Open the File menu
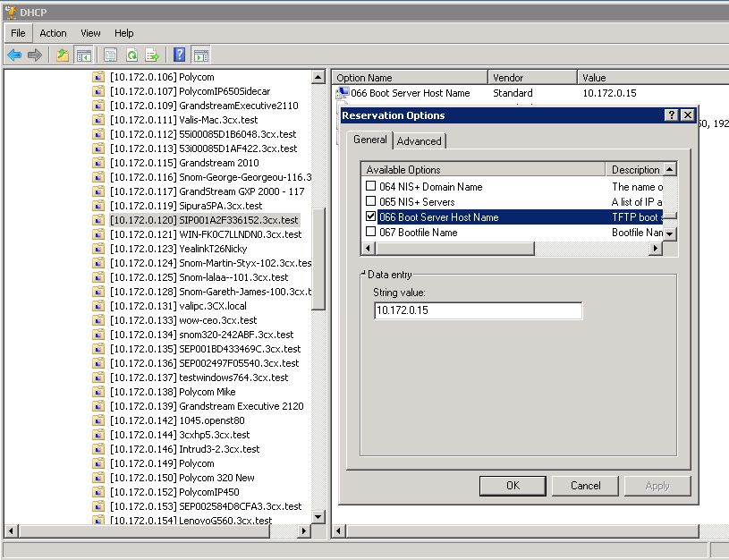The height and width of the screenshot is (560, 729). [18, 33]
